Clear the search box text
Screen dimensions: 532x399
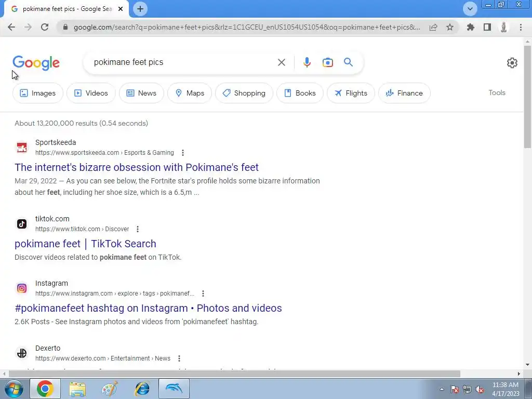(281, 62)
